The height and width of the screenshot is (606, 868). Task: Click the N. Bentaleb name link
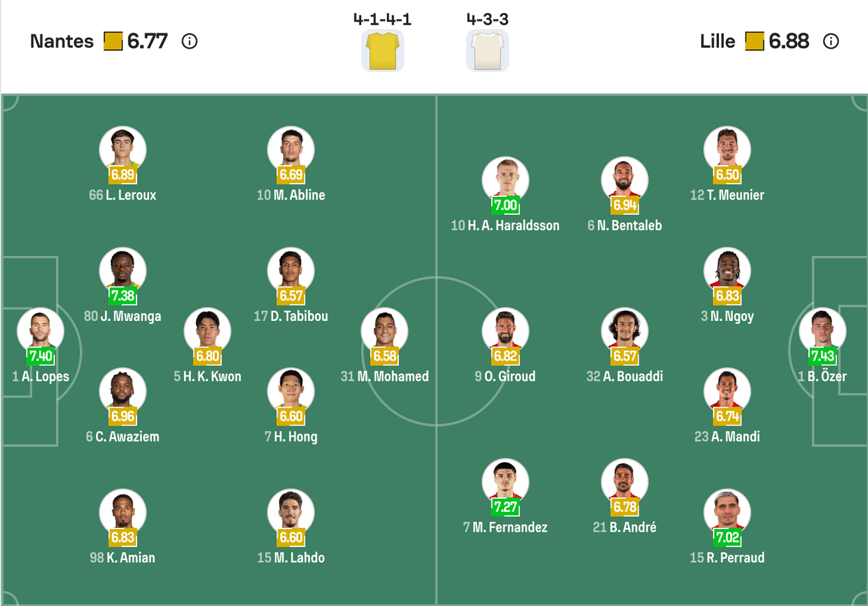(x=629, y=225)
